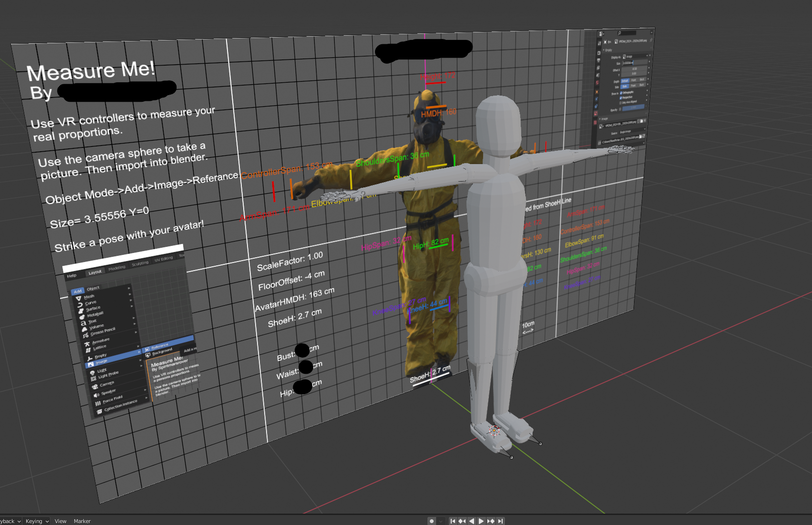The image size is (812, 525).
Task: Jump to the previous keyframe
Action: (462, 521)
